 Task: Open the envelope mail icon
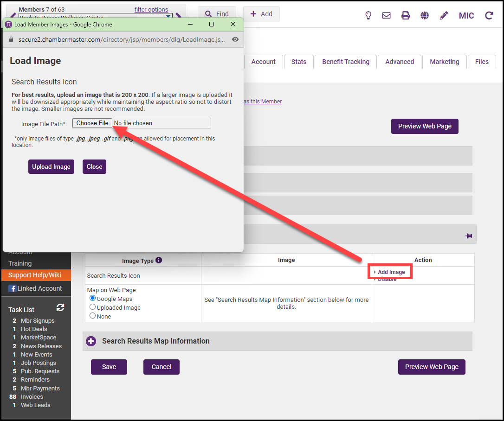pos(386,15)
